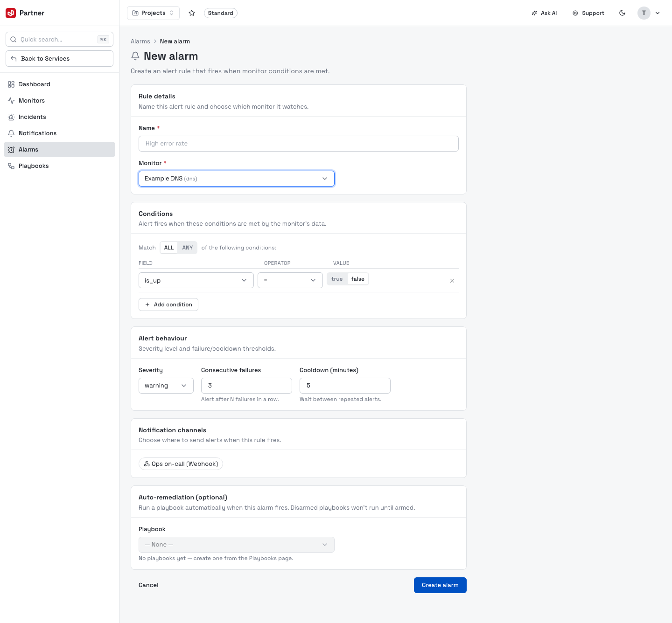The height and width of the screenshot is (623, 672).
Task: Click the Partner logo icon
Action: pos(11,13)
